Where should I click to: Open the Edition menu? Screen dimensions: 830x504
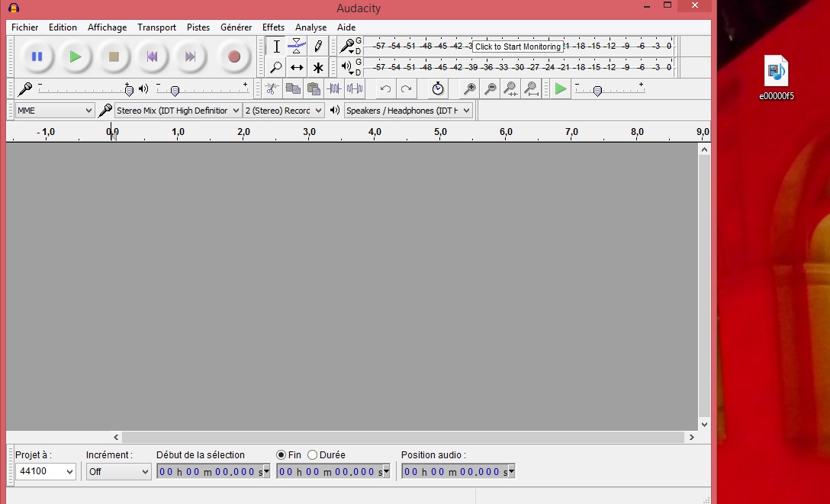[63, 27]
